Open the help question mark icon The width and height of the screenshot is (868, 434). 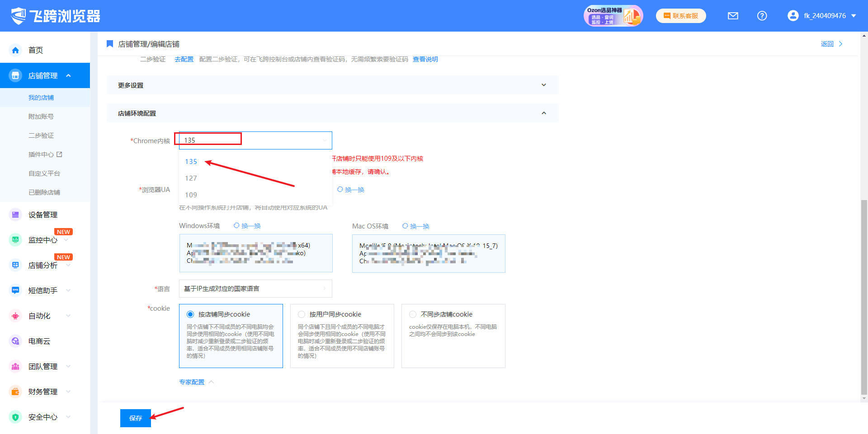click(x=762, y=16)
